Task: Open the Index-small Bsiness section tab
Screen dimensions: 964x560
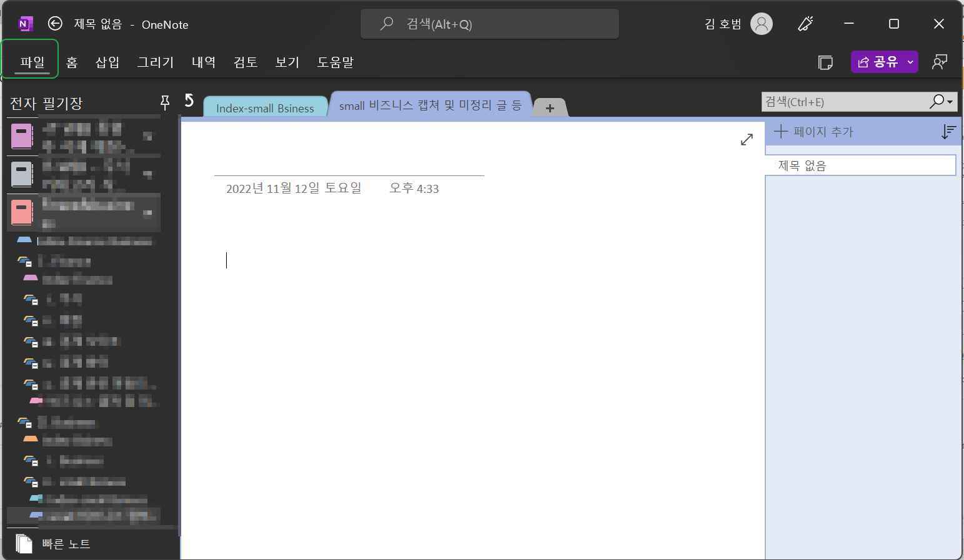Action: [265, 107]
